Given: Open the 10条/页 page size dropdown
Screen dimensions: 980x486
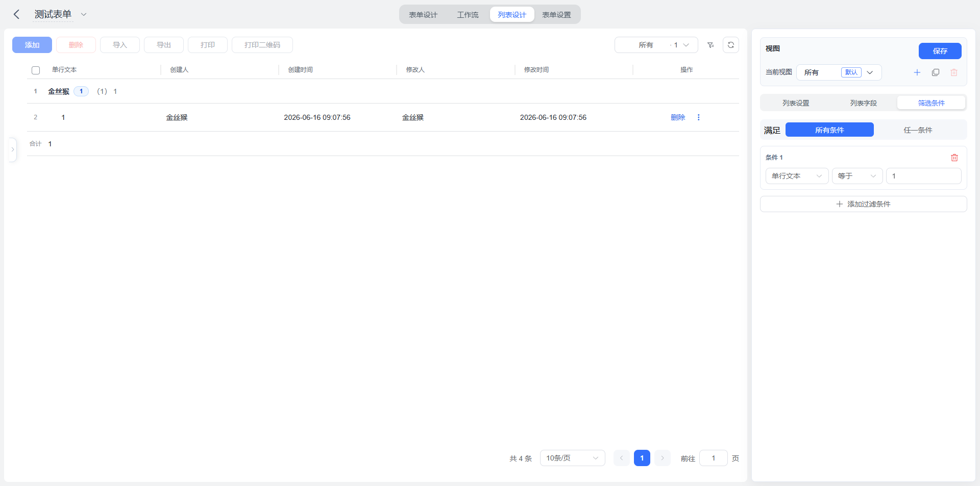Looking at the screenshot, I should (x=573, y=458).
